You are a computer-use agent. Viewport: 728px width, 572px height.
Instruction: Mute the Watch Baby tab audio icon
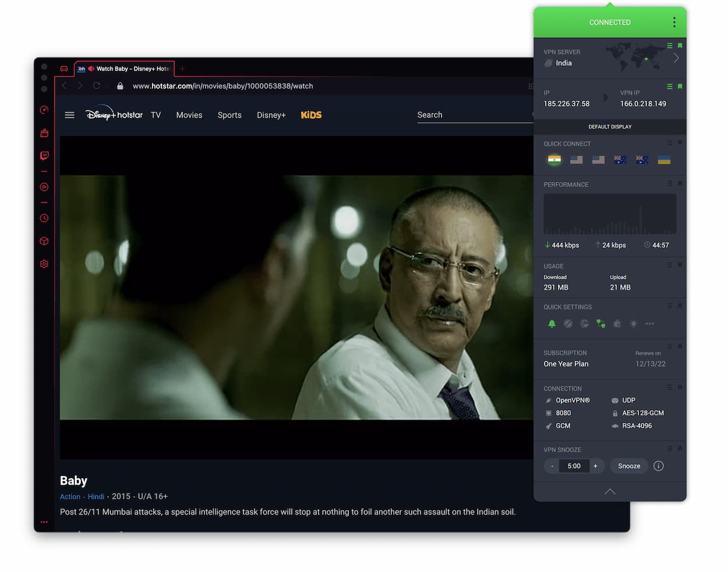91,69
